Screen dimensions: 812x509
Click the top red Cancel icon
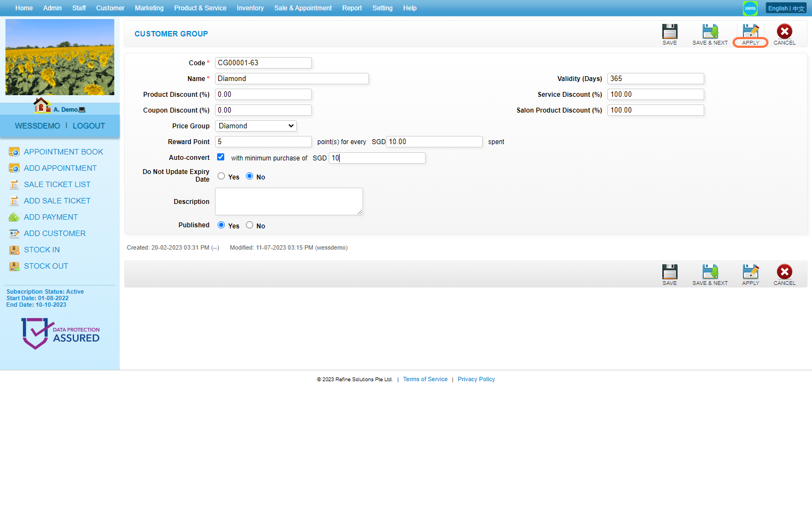[784, 31]
